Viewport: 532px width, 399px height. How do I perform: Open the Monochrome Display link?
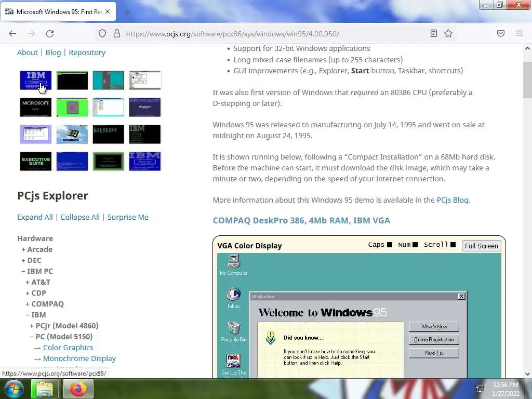tap(79, 358)
